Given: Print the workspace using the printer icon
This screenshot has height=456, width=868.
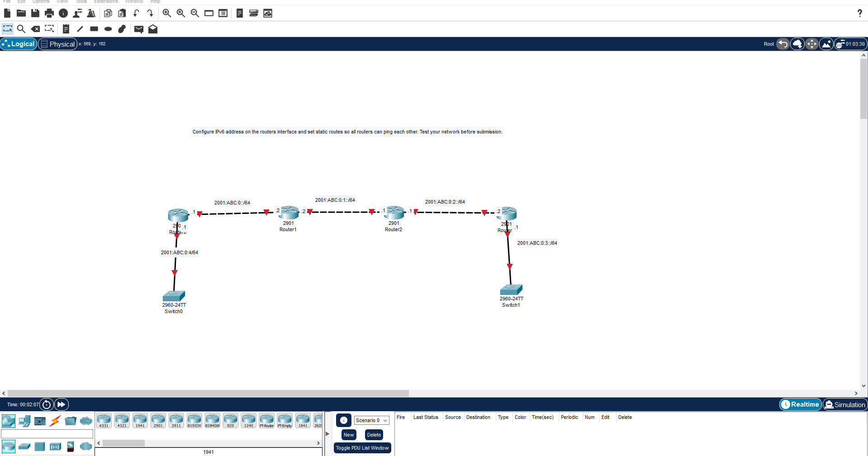Looking at the screenshot, I should pos(49,13).
